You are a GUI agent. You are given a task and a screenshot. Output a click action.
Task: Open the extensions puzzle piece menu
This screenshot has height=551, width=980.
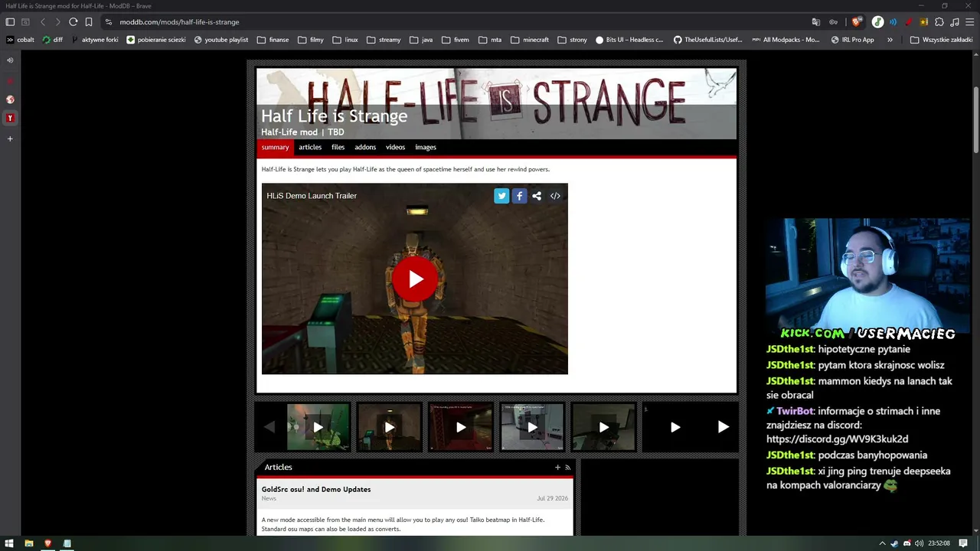tap(939, 22)
